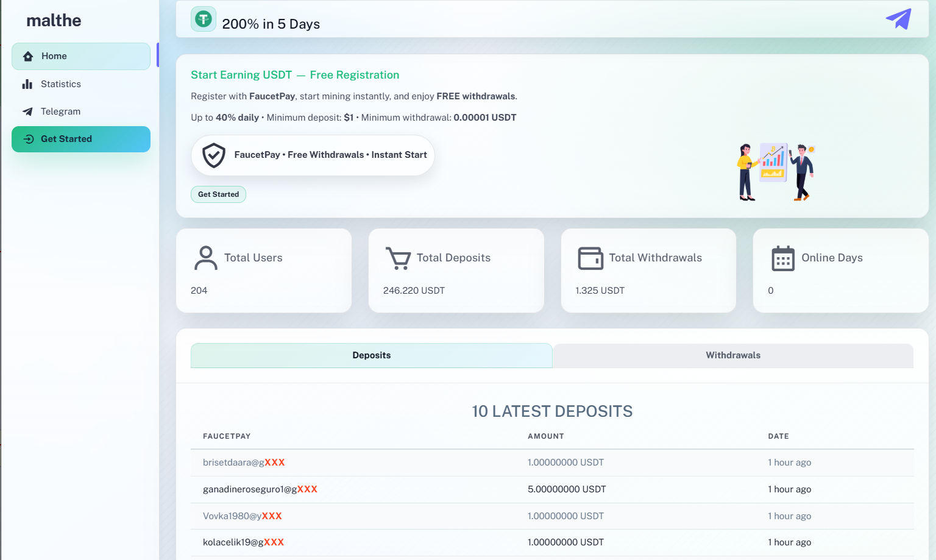Screen dimensions: 936x560
Task: Click the green Tether coin icon
Action: pos(203,19)
